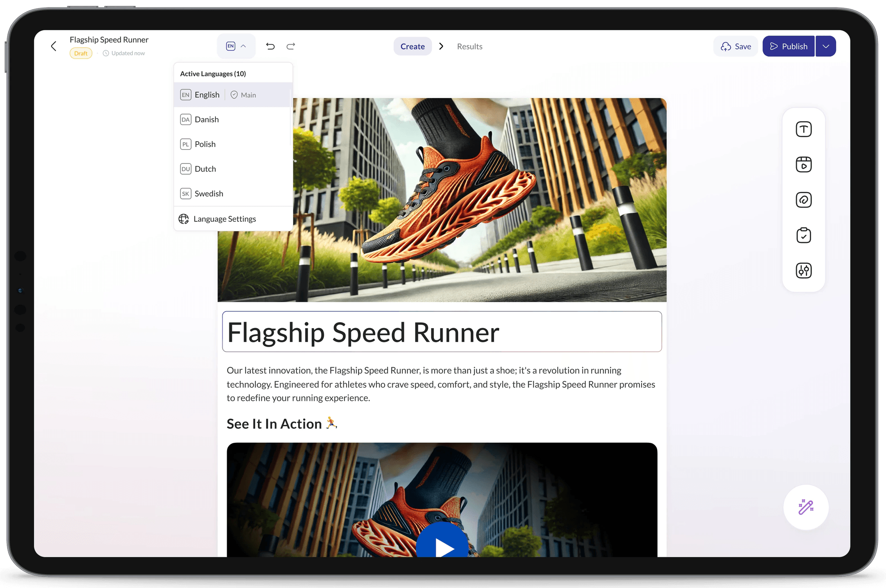Select the Create tab
Image resolution: width=886 pixels, height=588 pixels.
click(412, 46)
